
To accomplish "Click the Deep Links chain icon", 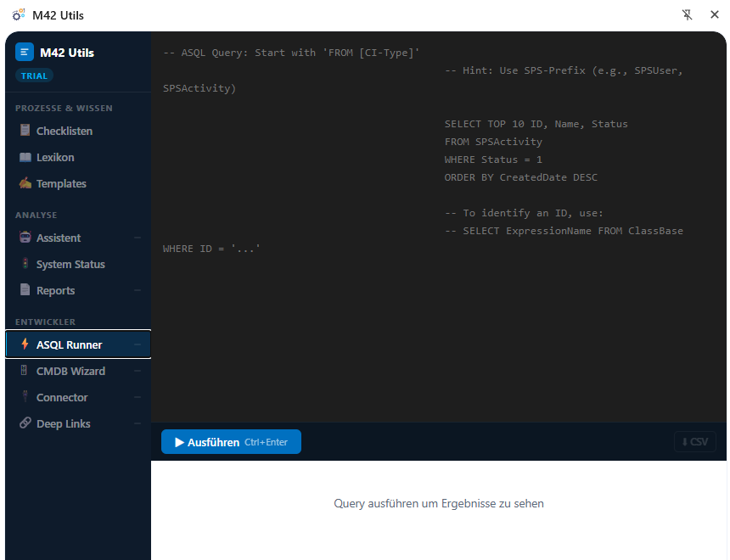I will point(25,423).
